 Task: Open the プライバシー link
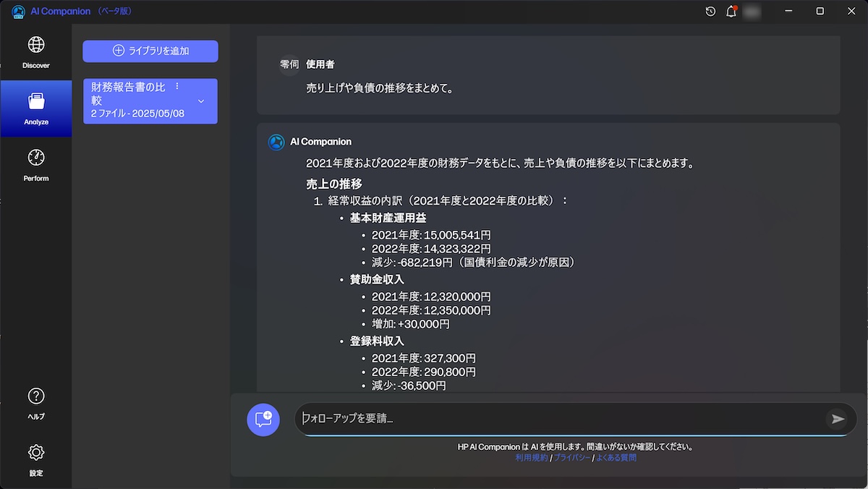coord(571,458)
